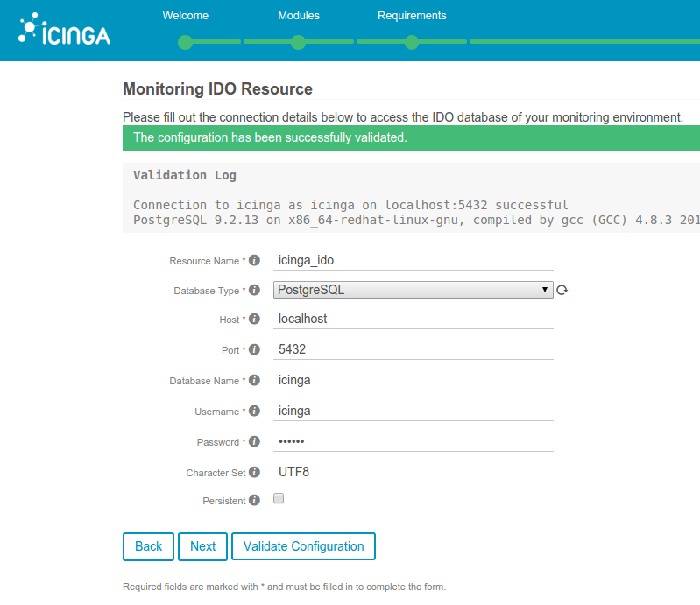The image size is (700, 605).
Task: Click the Validate Configuration button
Action: 304,546
